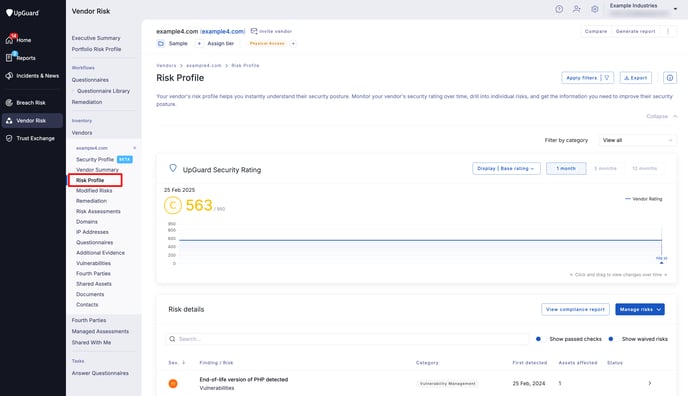Viewport: 688px width, 396px height.
Task: Open Display Base rating dropdown
Action: click(x=506, y=168)
